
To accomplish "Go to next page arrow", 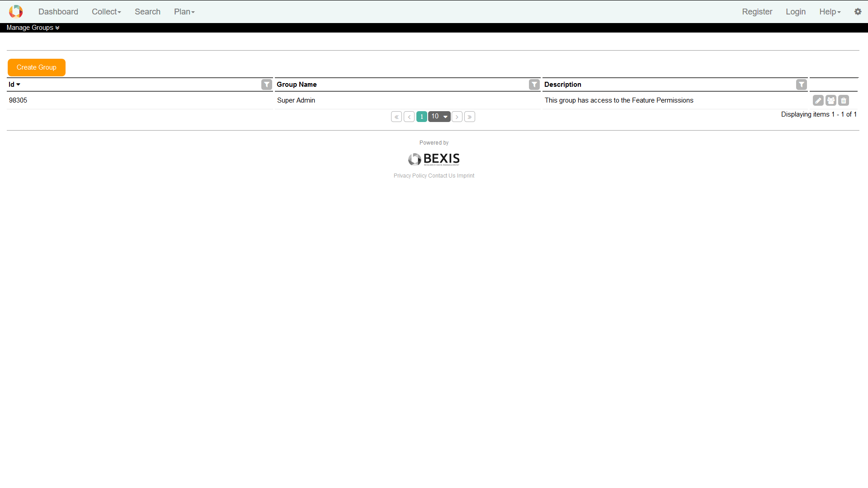I will coord(457,117).
